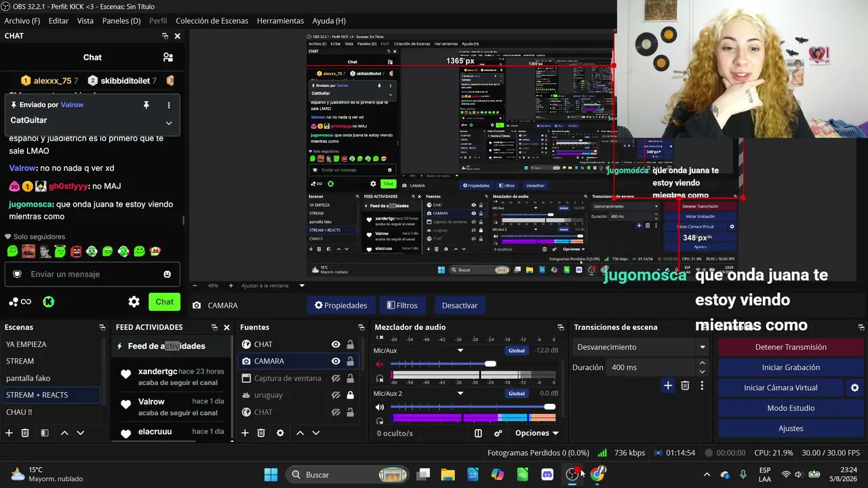Adjust the Mic/Aux volume slider
This screenshot has width=868, height=488.
point(490,364)
